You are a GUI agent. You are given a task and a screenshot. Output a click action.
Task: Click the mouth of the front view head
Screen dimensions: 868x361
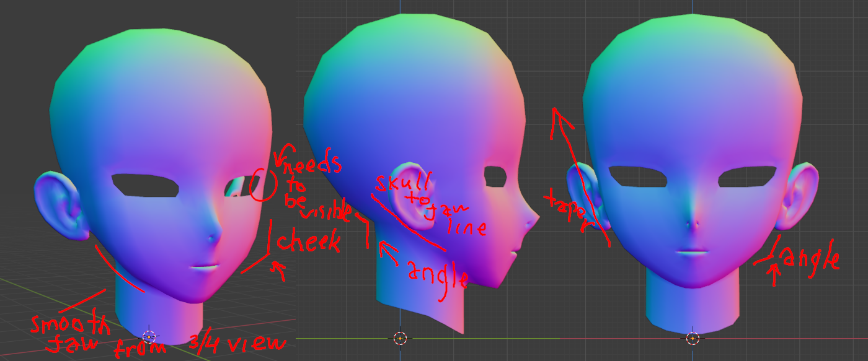[692, 251]
